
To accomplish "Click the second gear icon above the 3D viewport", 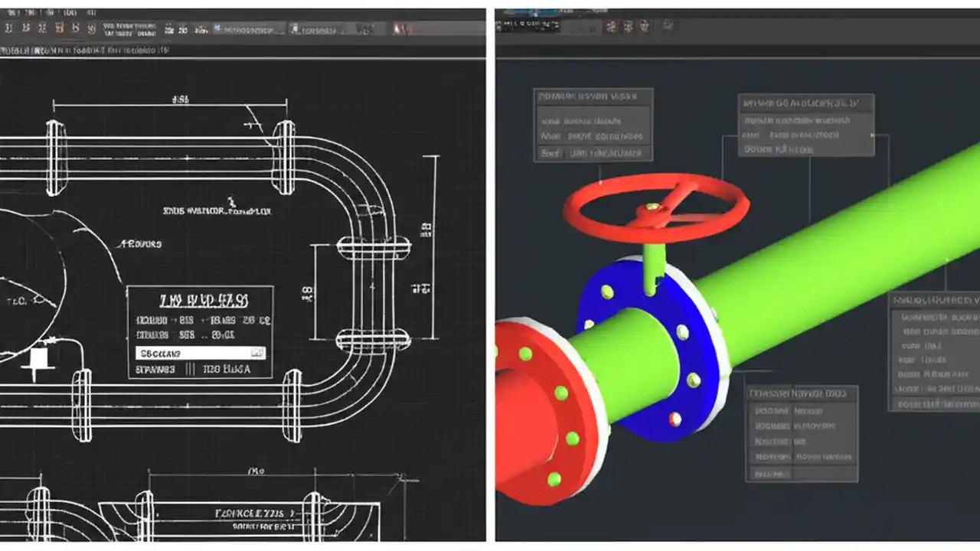I will 629,28.
